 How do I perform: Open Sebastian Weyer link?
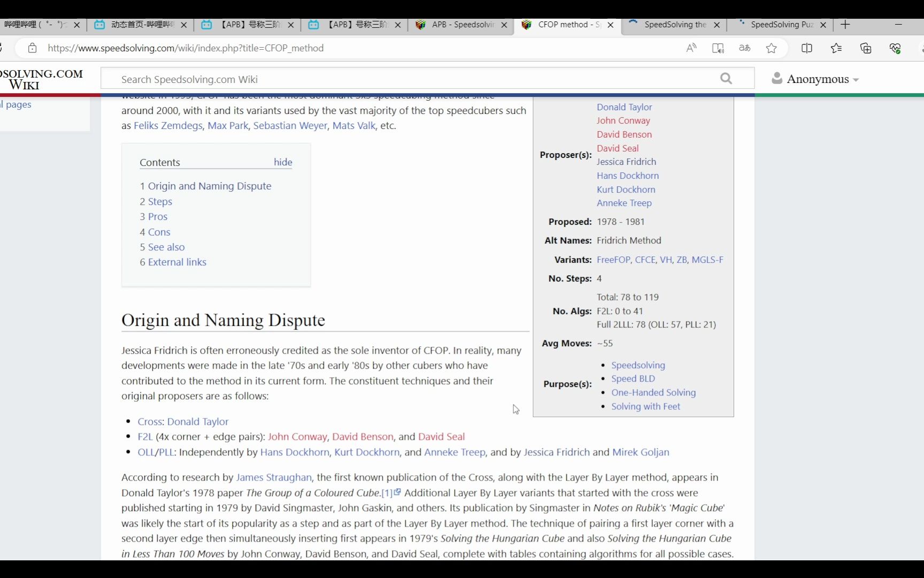tap(290, 126)
